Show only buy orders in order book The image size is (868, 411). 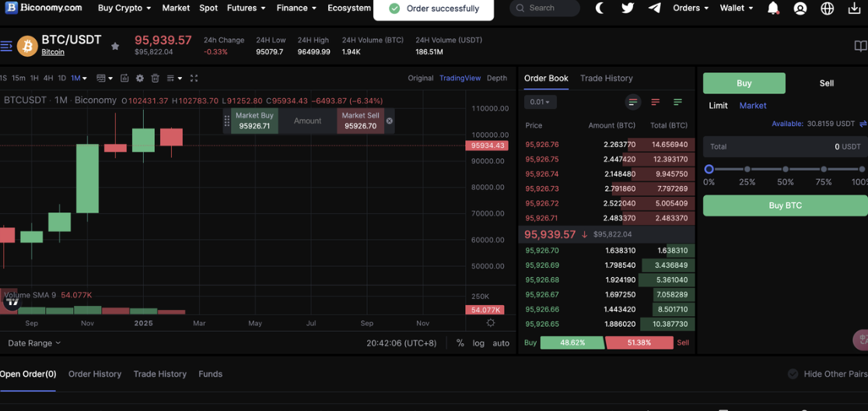pos(677,102)
